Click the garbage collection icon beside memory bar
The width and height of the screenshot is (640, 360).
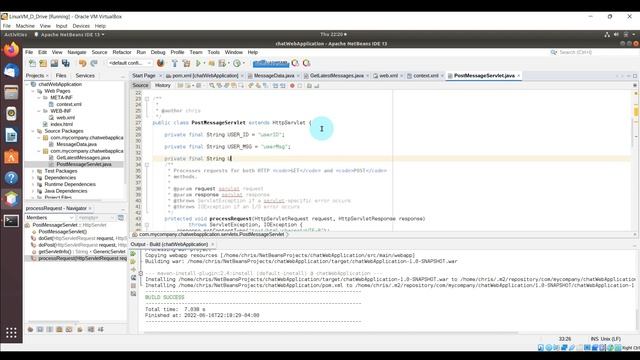click(x=296, y=63)
